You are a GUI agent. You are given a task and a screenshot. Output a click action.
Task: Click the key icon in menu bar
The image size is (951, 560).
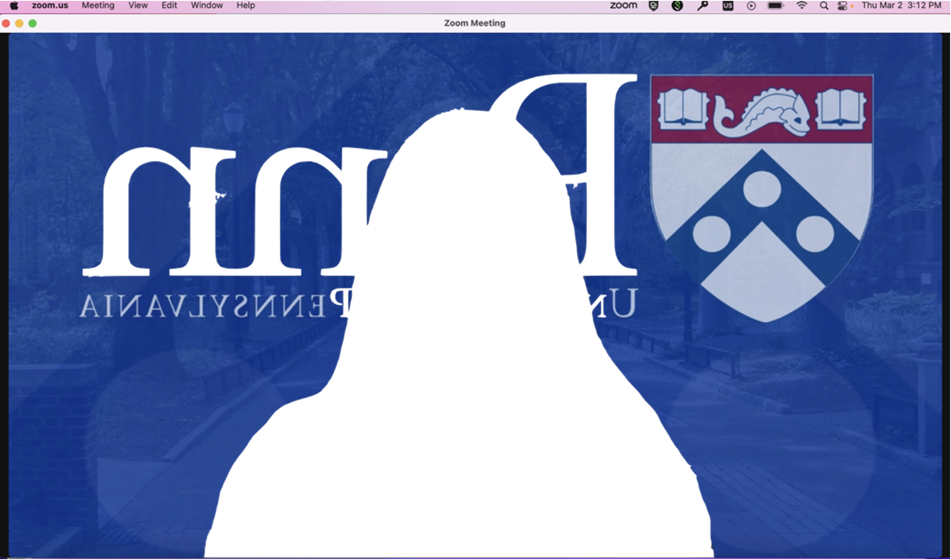(702, 6)
